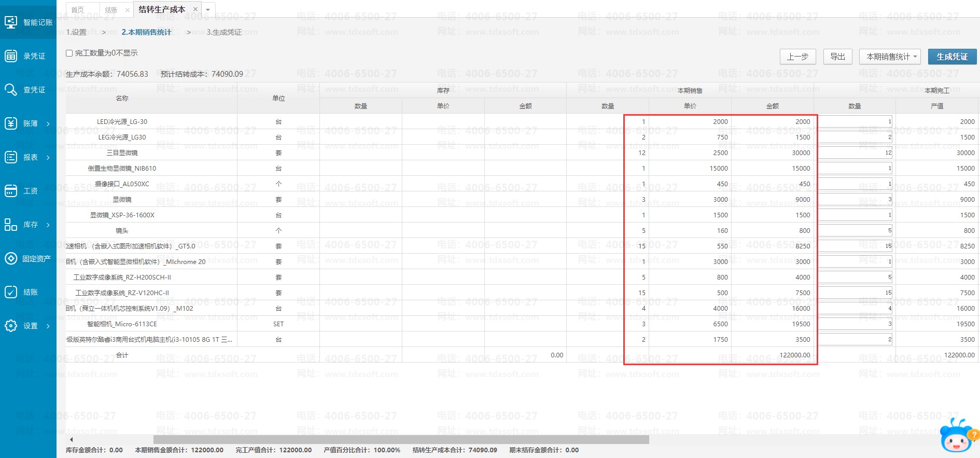
Task: Open 固定资产 fixed assets icon
Action: click(x=11, y=258)
